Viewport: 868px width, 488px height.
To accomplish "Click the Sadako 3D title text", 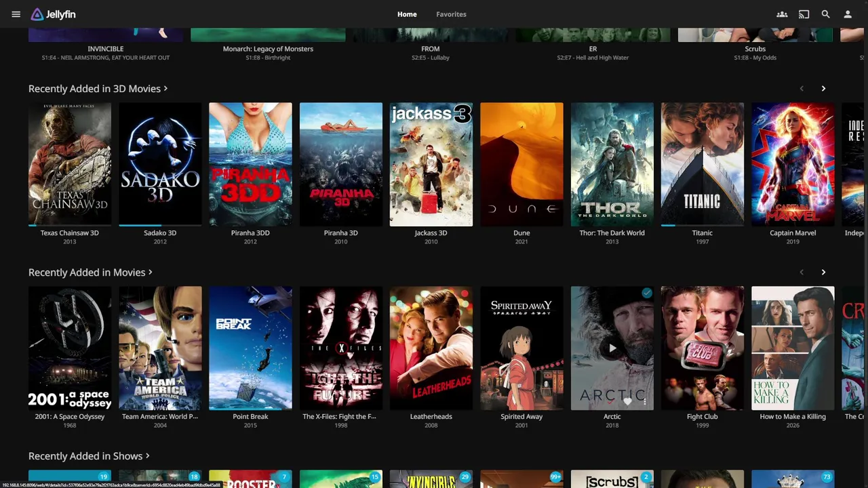I will (160, 233).
